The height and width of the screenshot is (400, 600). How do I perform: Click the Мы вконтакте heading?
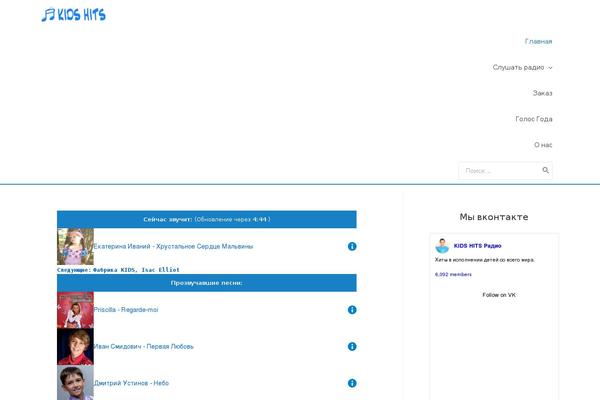[494, 217]
